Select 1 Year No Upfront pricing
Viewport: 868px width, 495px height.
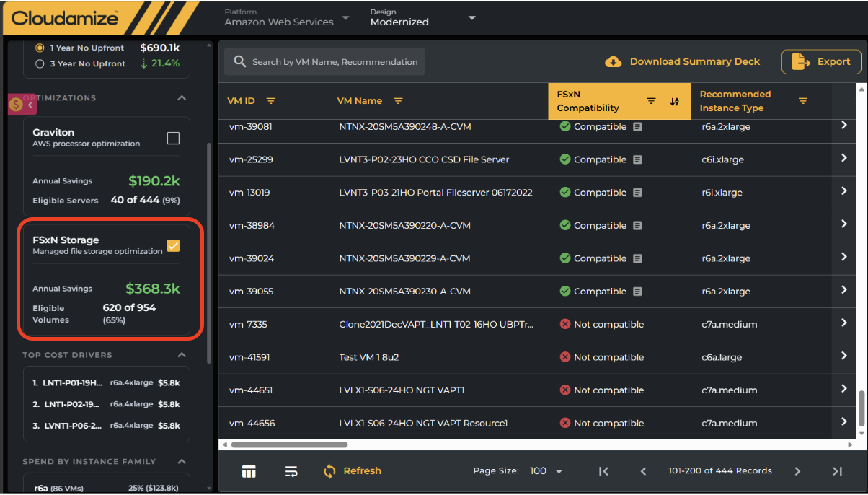pyautogui.click(x=40, y=48)
